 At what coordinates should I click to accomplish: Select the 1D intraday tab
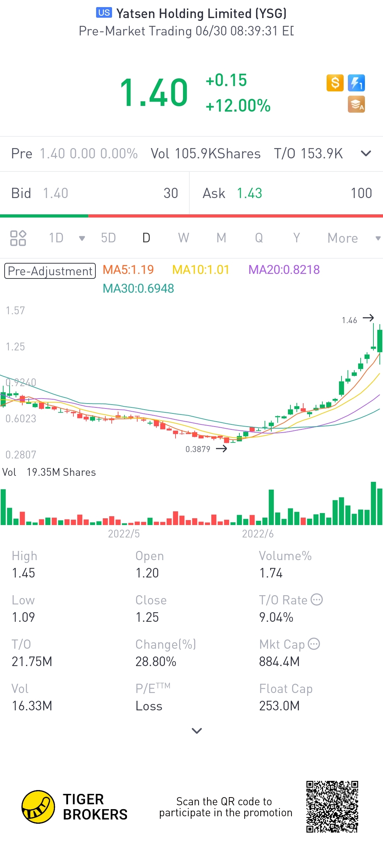[x=56, y=238]
